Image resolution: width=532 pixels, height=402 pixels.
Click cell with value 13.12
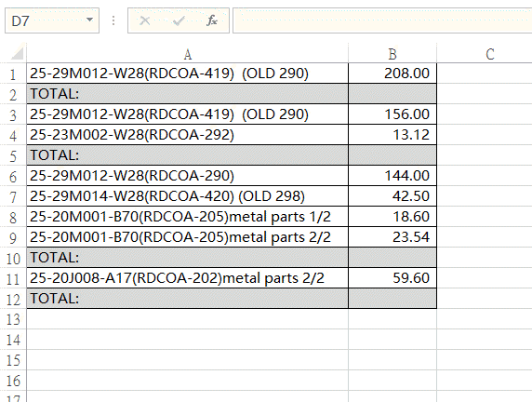pyautogui.click(x=392, y=135)
